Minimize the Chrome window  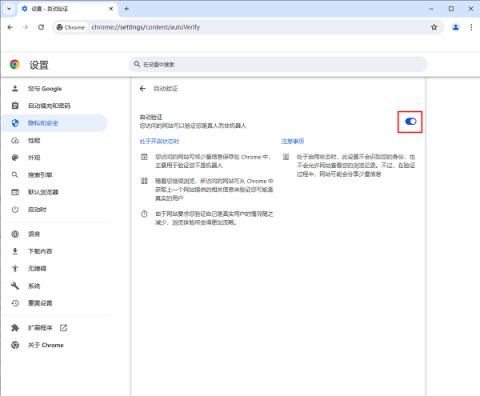[x=431, y=9]
